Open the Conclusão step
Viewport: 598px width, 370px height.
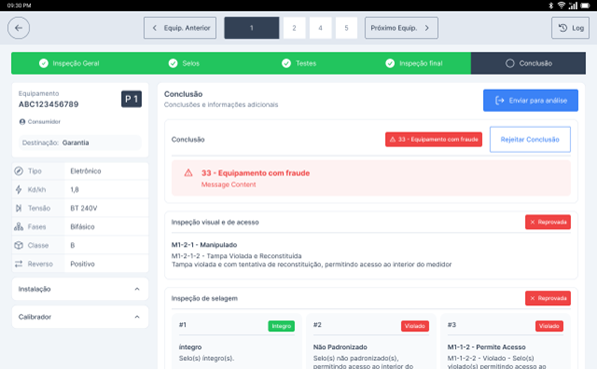529,63
